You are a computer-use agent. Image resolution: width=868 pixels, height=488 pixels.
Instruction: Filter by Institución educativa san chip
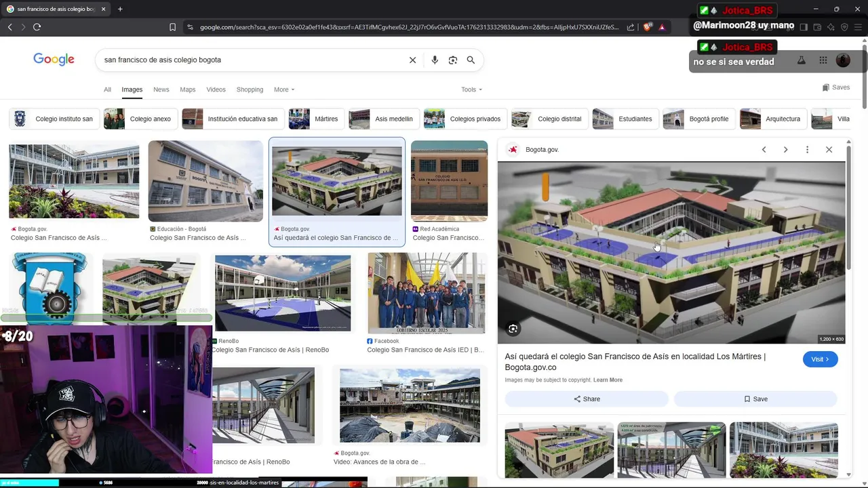click(233, 119)
